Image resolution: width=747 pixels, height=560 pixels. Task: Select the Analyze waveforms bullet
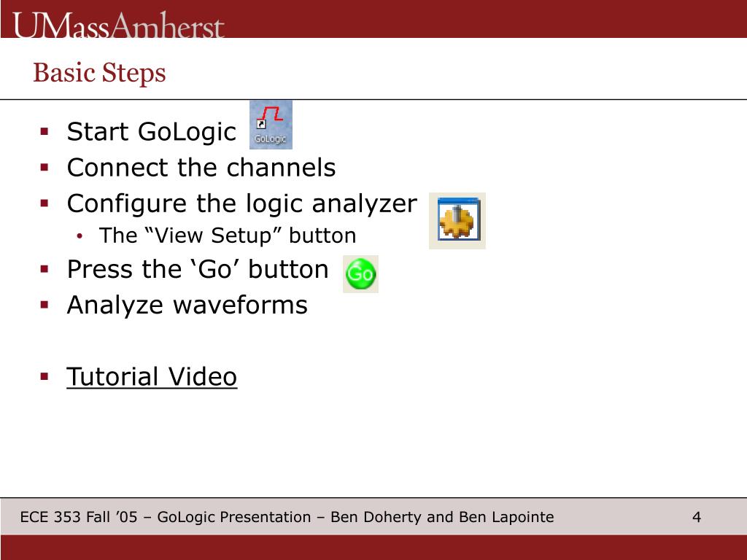coord(187,306)
